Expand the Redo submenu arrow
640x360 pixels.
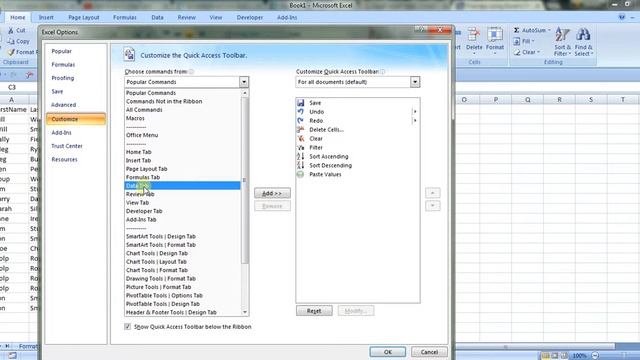pyautogui.click(x=415, y=121)
